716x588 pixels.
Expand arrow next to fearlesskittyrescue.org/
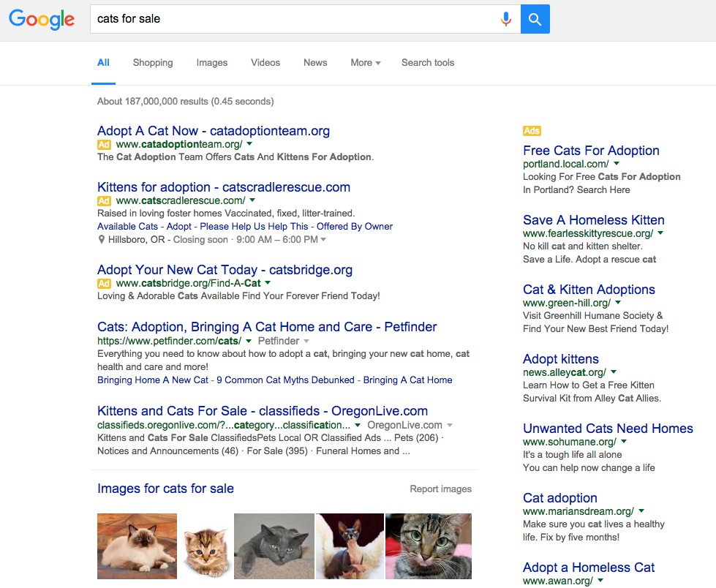[x=660, y=233]
